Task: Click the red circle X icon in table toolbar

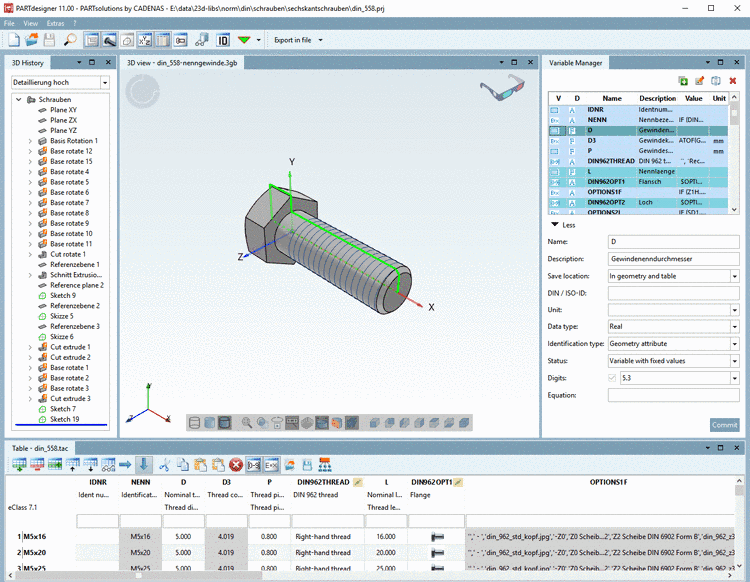Action: click(236, 464)
